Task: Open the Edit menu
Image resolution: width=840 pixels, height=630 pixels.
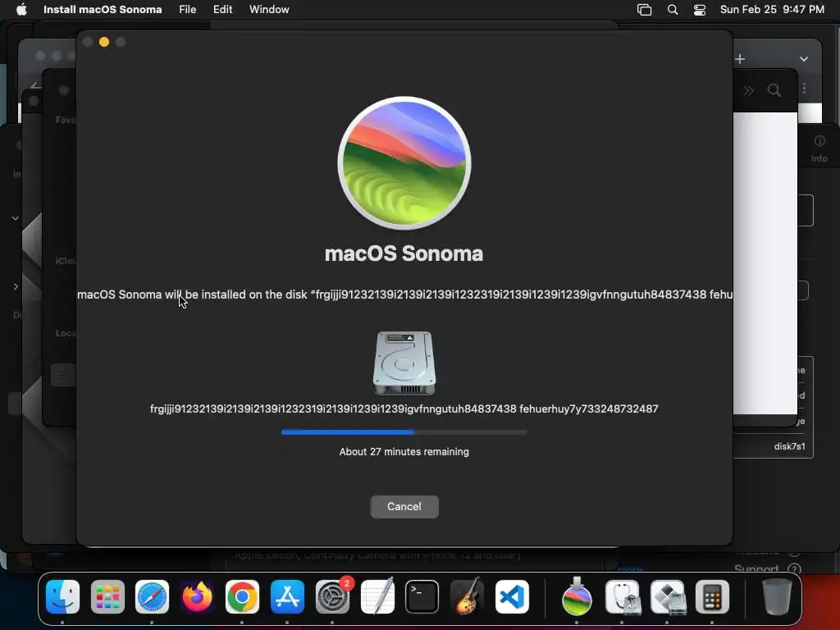Action: coord(222,10)
